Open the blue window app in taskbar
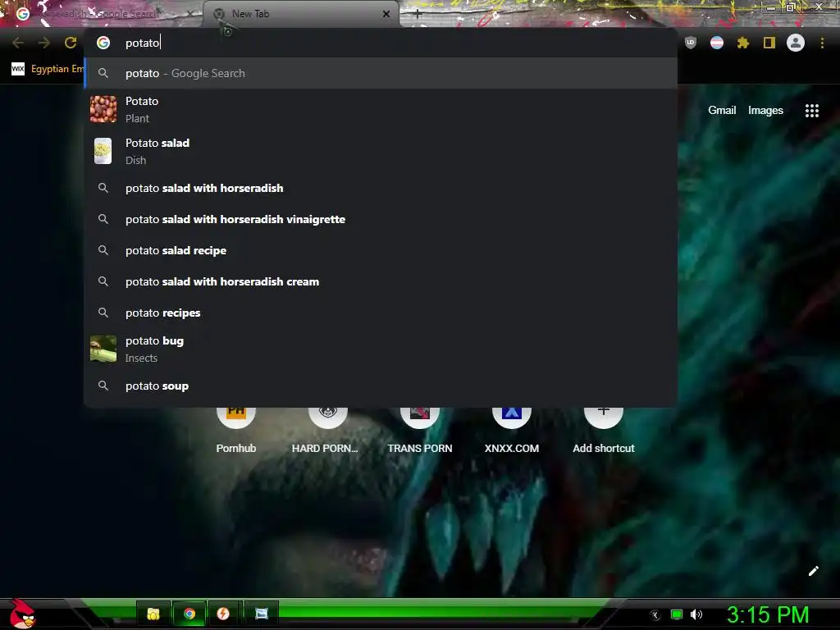The image size is (840, 630). click(262, 614)
